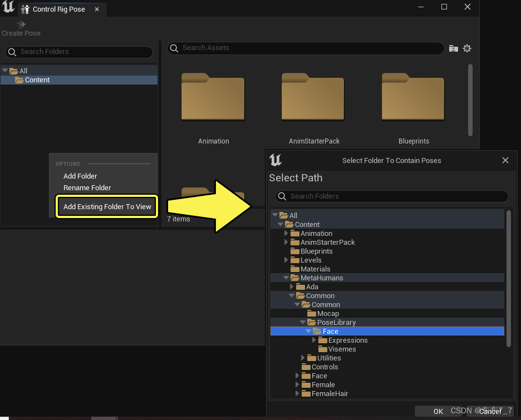Collapse the PoseLibrary folder
The height and width of the screenshot is (420, 521).
303,322
